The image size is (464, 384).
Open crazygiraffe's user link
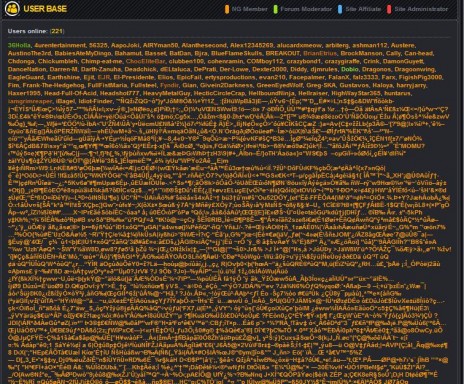click(x=342, y=61)
